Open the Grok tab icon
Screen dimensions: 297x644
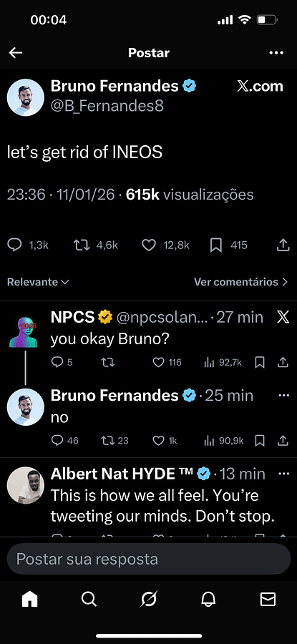149,600
